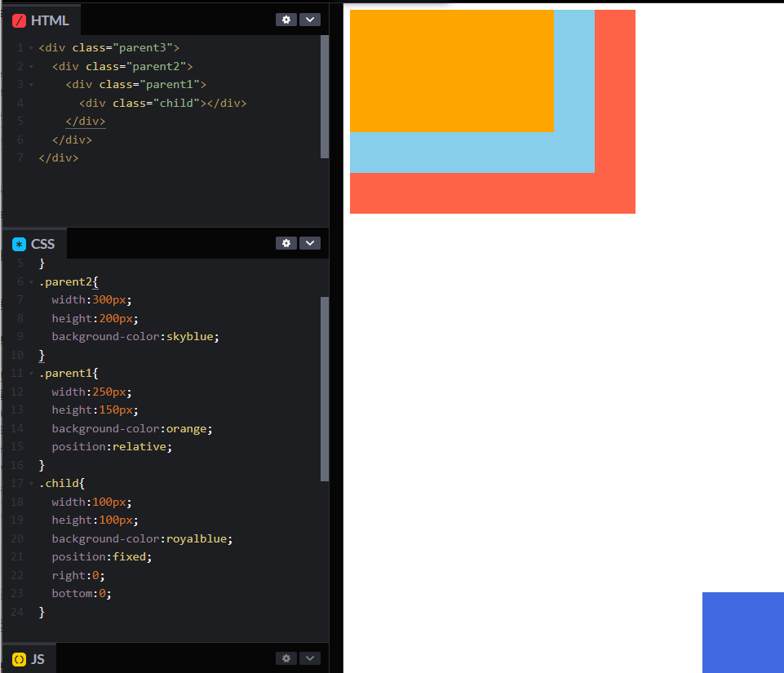Expand the JS panel dropdown chevron
Image resolution: width=784 pixels, height=673 pixels.
[x=310, y=658]
